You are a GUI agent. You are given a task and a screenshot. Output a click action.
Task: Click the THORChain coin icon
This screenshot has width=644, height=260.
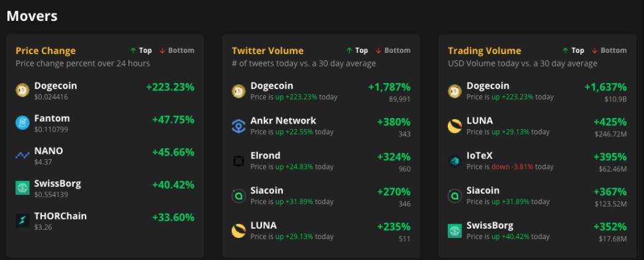click(x=23, y=221)
